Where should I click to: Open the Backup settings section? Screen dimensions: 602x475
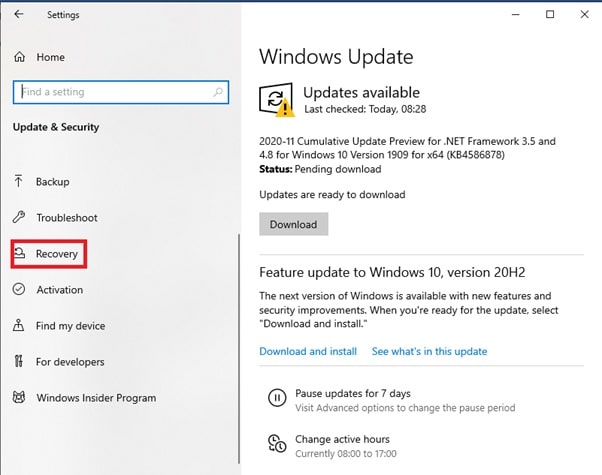[53, 182]
